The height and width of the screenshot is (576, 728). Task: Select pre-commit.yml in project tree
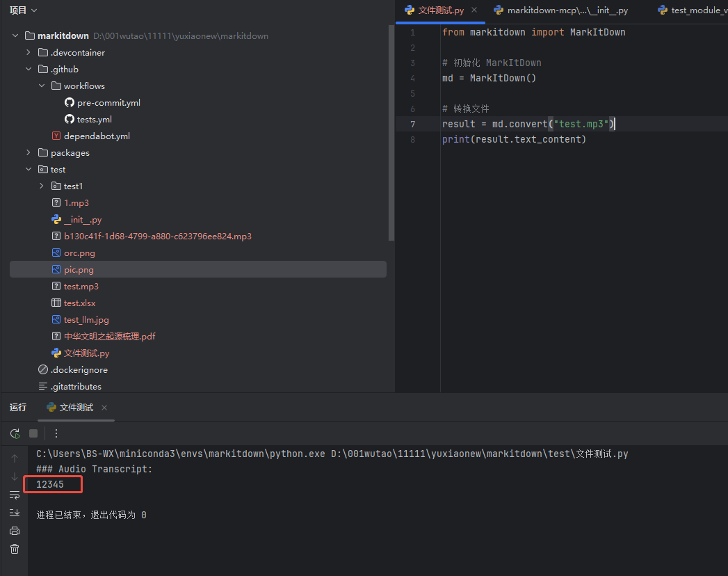tap(108, 103)
